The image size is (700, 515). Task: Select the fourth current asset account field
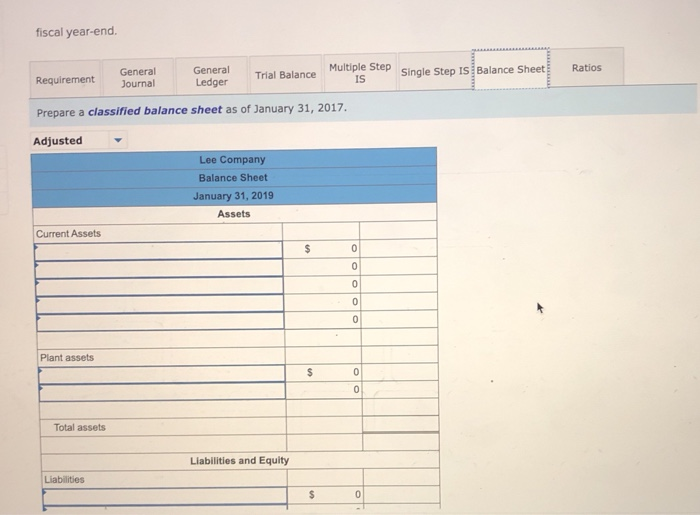160,303
